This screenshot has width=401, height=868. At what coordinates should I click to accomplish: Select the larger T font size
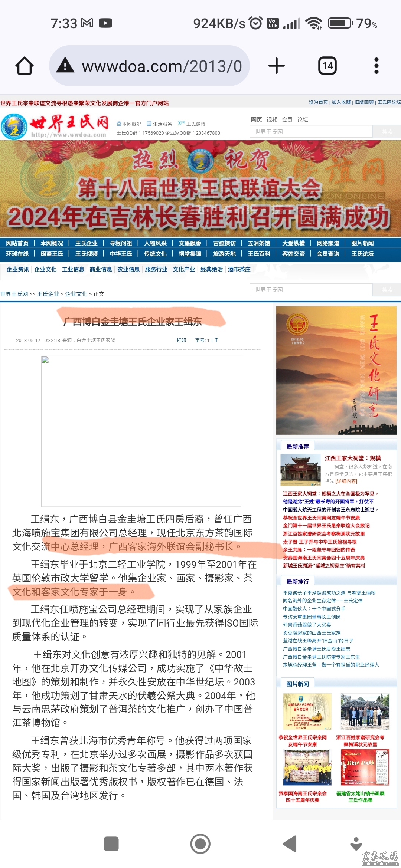tap(216, 340)
